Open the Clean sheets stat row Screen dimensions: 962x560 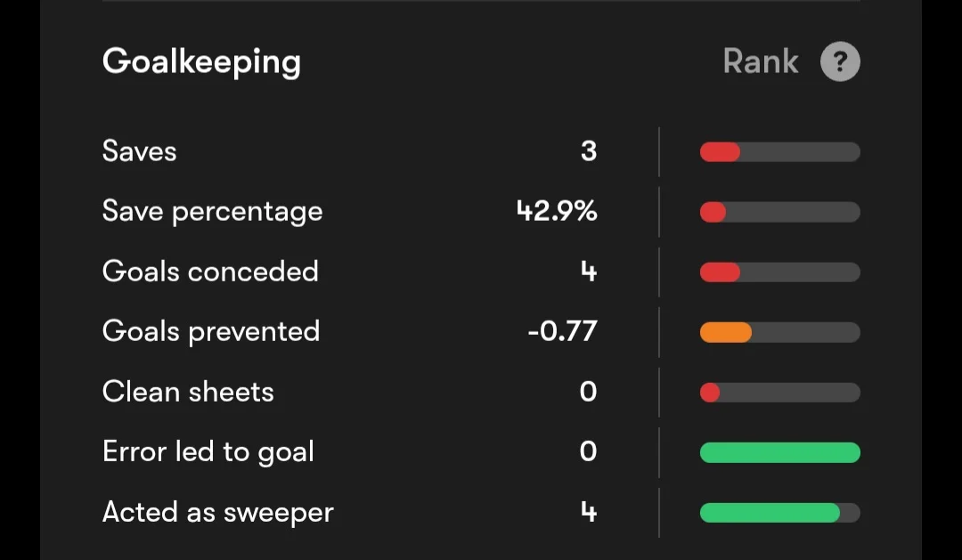coord(481,392)
